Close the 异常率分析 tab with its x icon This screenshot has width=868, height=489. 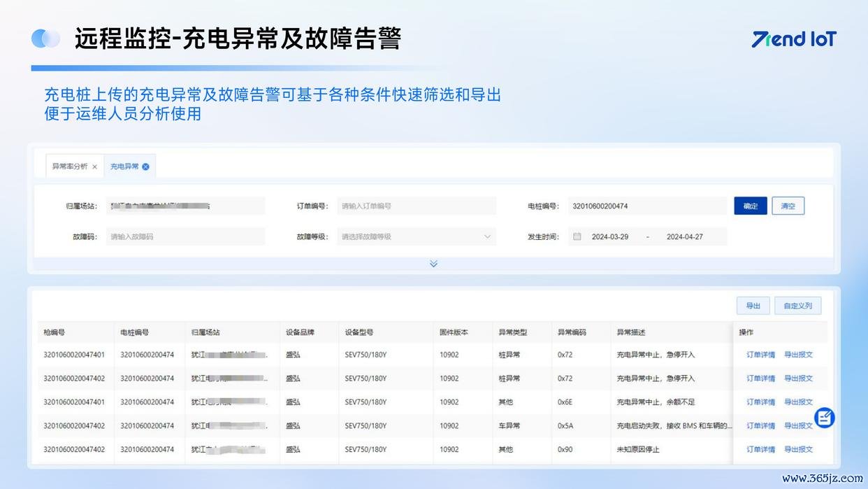coord(94,166)
